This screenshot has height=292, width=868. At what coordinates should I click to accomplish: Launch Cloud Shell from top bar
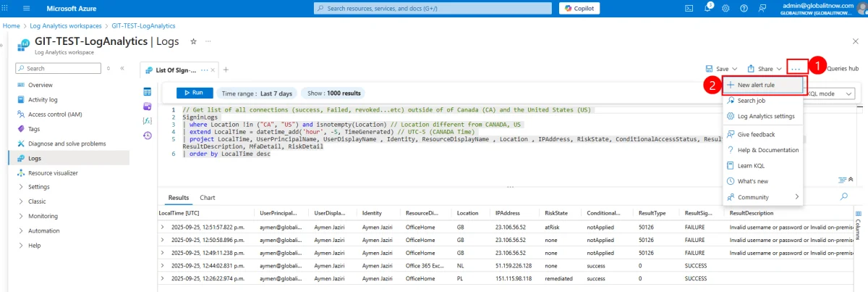tap(689, 8)
